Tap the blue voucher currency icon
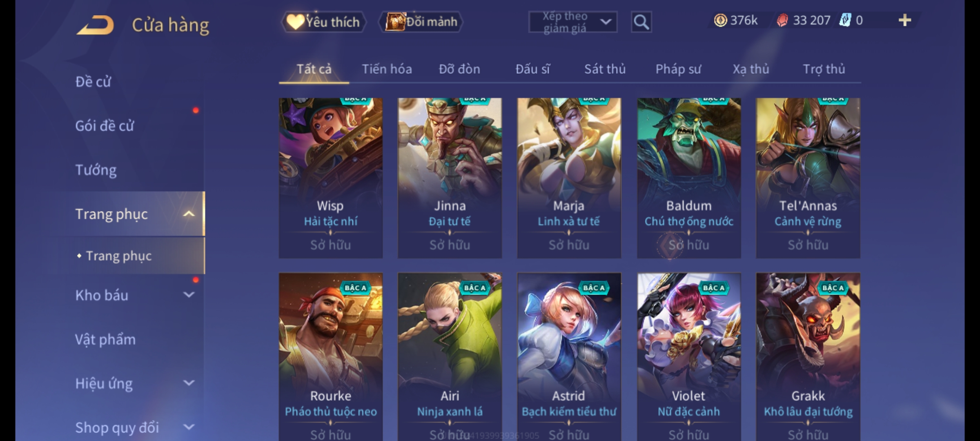Viewport: 980px width, 441px height. tap(844, 20)
